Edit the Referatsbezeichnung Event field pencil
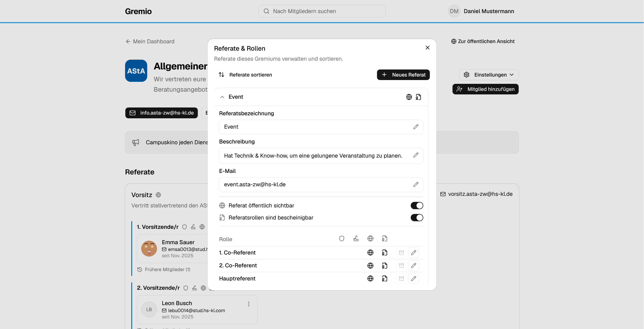 (416, 127)
